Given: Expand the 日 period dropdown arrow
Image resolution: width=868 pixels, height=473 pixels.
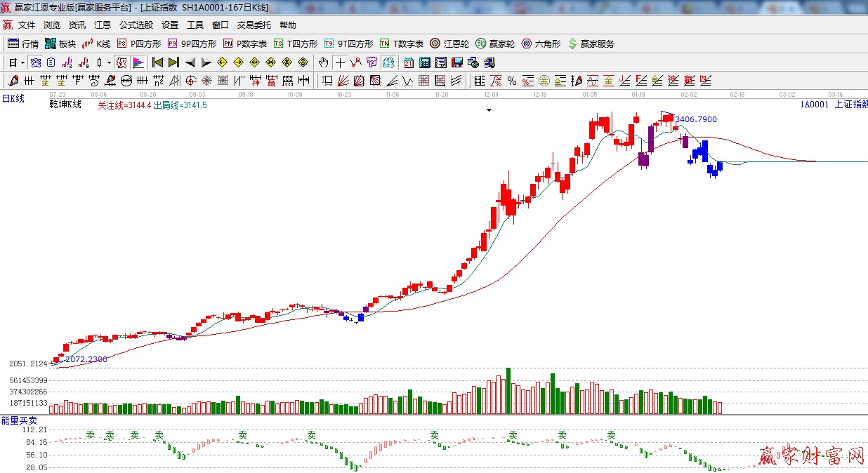Looking at the screenshot, I should 22,62.
